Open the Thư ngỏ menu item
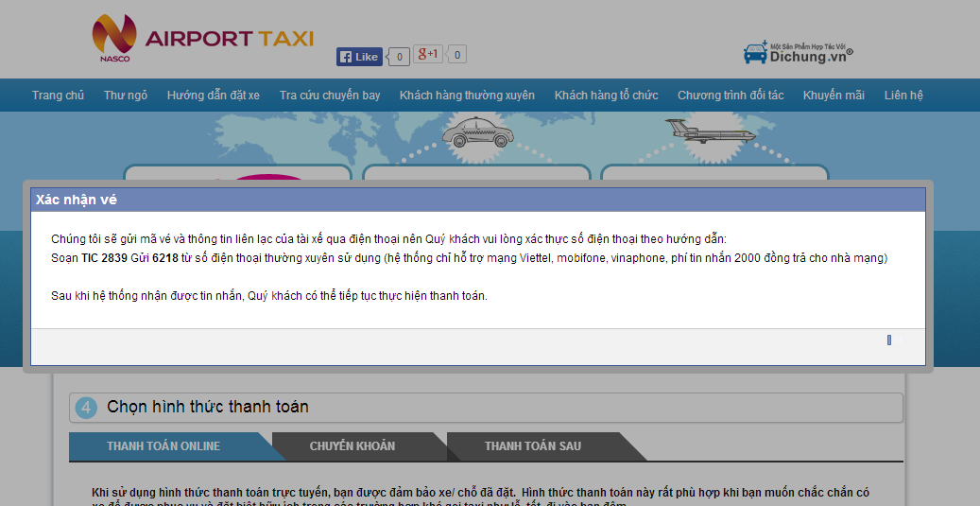This screenshot has height=506, width=980. click(126, 96)
